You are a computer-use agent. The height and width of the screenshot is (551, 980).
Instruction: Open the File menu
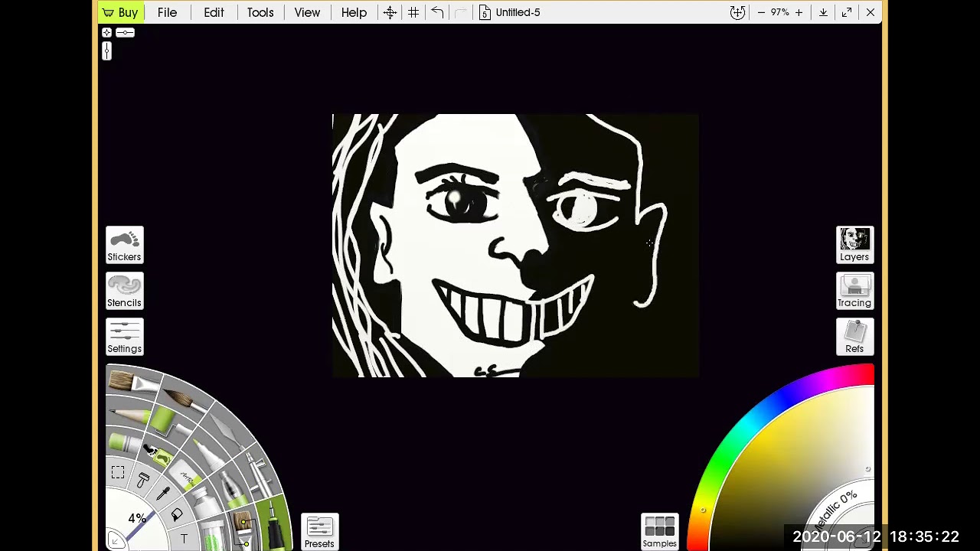167,12
